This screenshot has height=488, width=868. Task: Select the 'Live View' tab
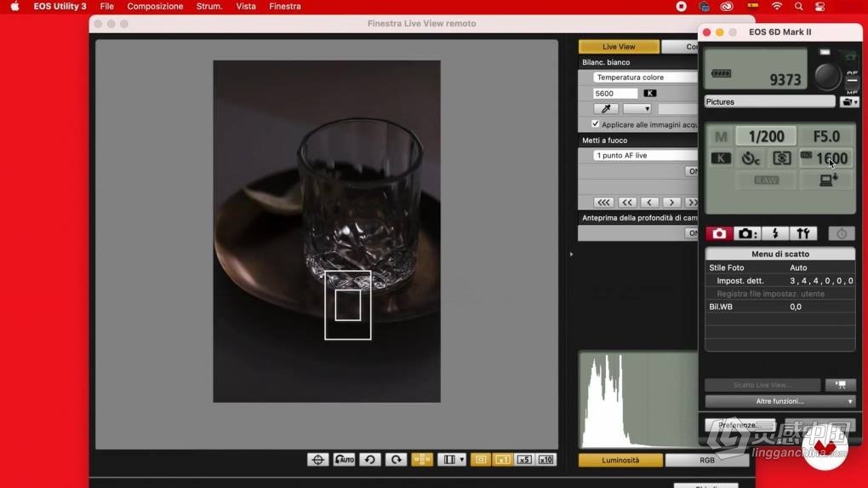(x=619, y=47)
